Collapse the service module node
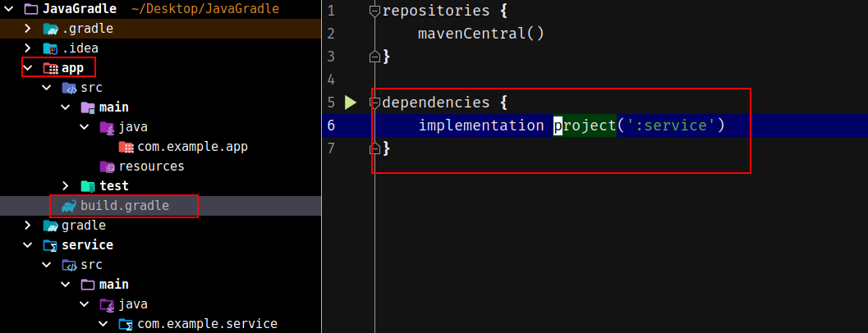Viewport: 868px width, 333px height. click(28, 245)
